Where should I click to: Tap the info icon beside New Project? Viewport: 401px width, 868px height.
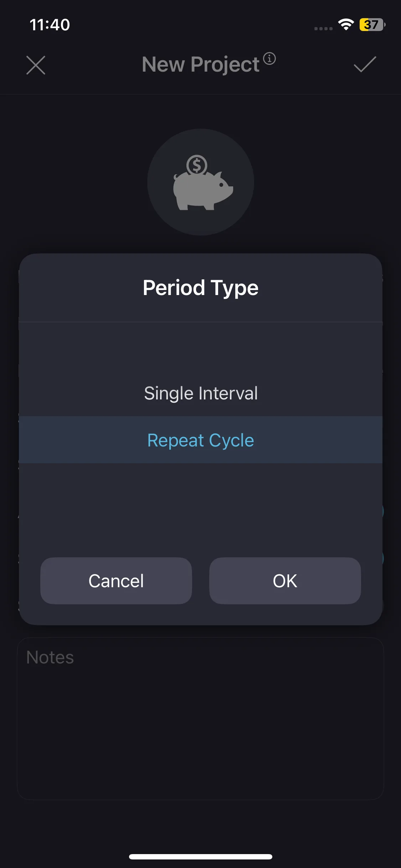[x=269, y=58]
